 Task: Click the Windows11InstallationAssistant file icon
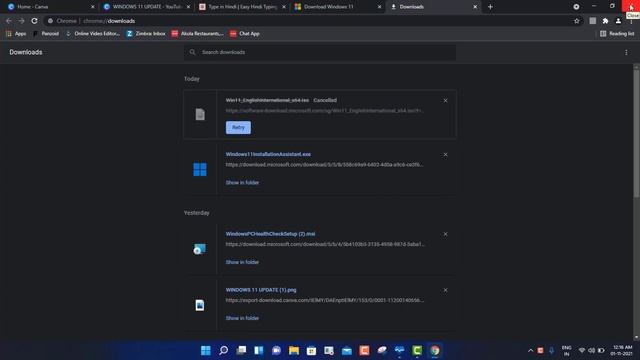coord(200,169)
